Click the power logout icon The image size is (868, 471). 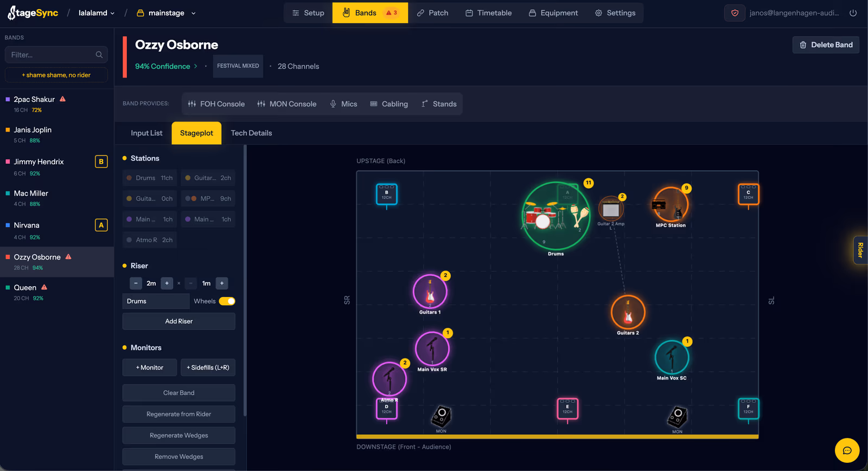853,13
